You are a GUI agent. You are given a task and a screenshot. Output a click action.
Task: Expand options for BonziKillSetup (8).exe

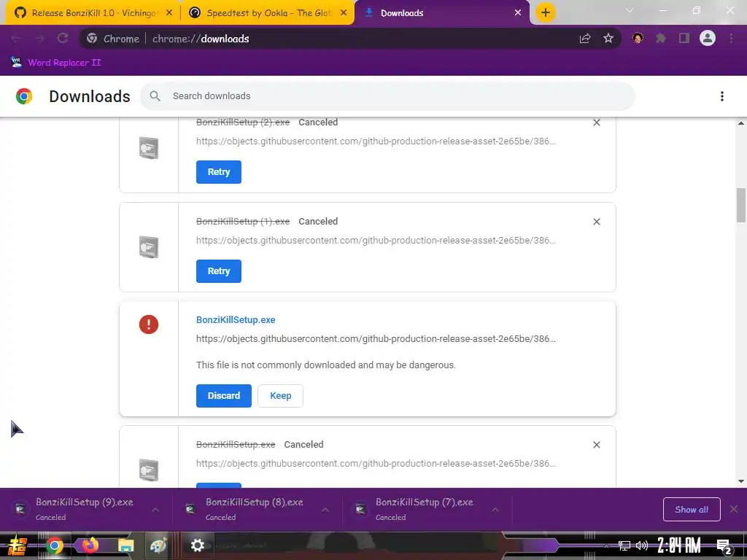325,510
